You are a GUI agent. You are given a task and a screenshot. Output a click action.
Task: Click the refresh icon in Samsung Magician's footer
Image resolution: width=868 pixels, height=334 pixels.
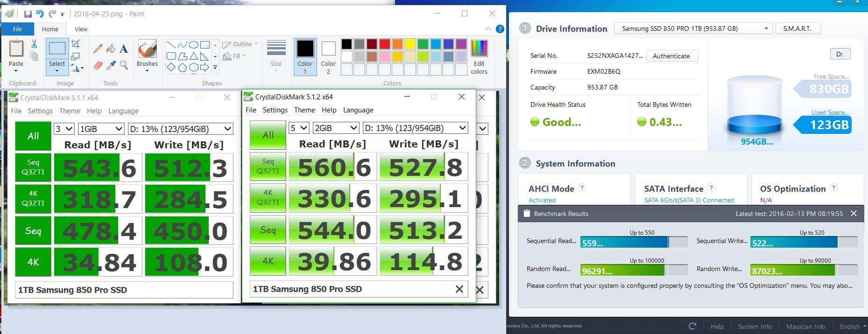click(x=692, y=326)
